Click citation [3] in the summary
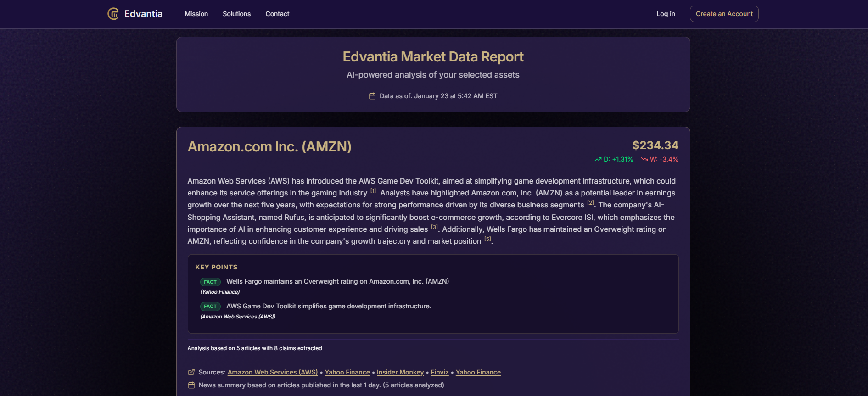Image resolution: width=868 pixels, height=396 pixels. [x=434, y=227]
